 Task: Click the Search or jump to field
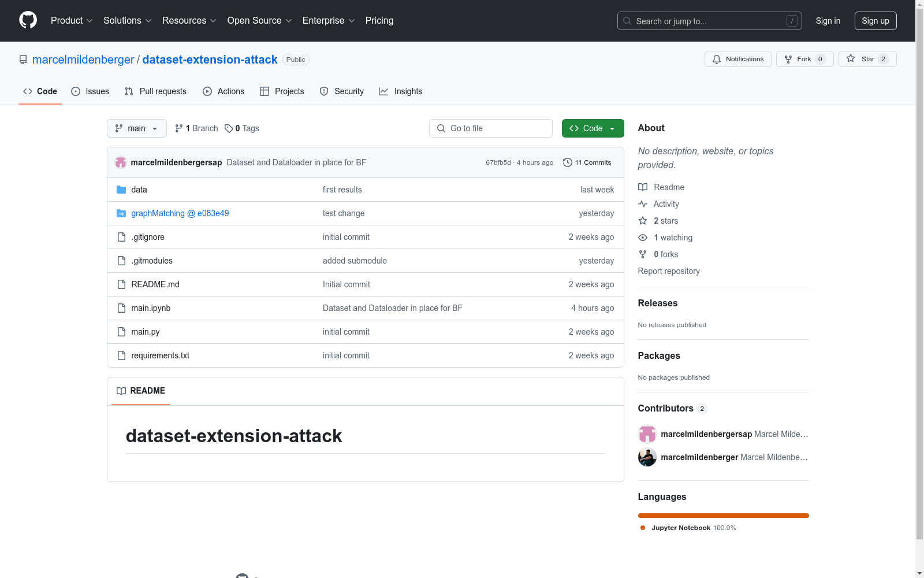(710, 21)
